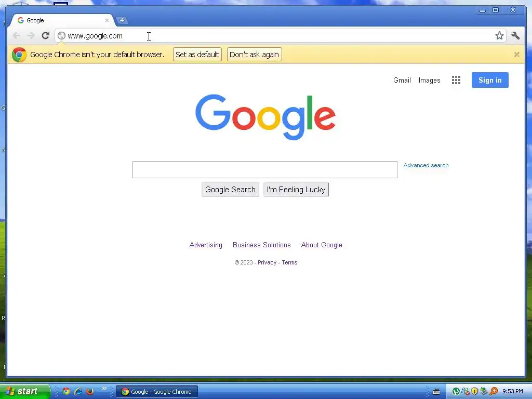Screen dimensions: 532x399
Task: Open the Privacy link
Action: pos(267,262)
